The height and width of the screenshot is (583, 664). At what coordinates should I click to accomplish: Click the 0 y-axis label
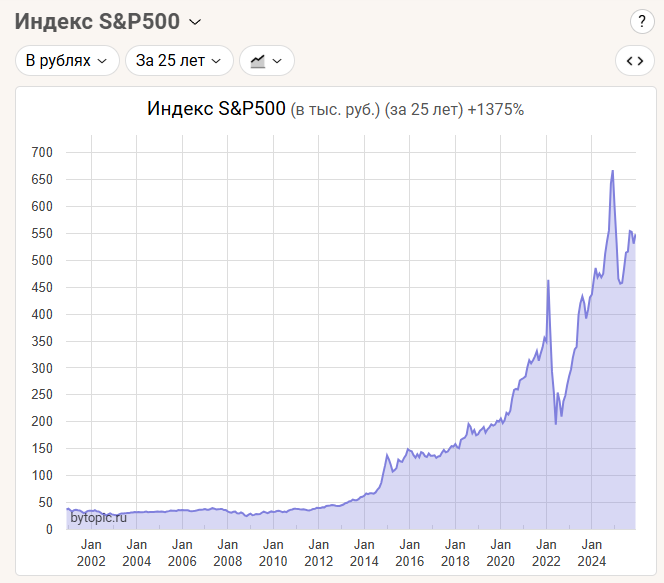pyautogui.click(x=49, y=529)
